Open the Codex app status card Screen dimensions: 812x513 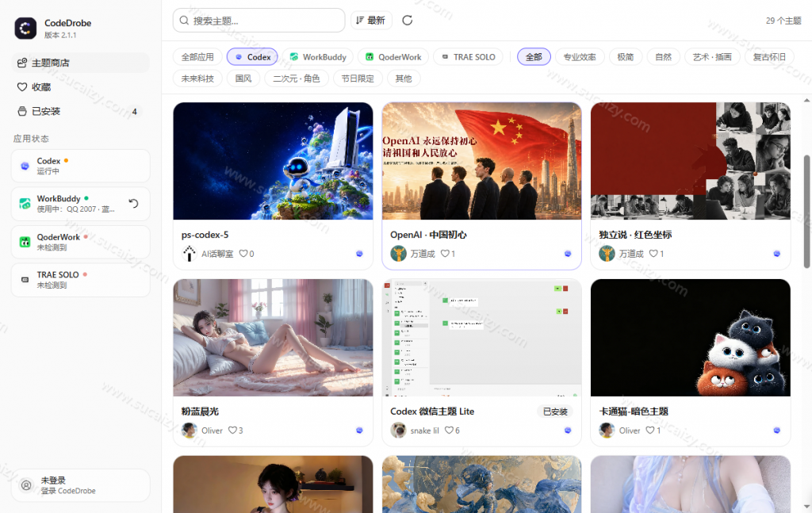coord(81,166)
